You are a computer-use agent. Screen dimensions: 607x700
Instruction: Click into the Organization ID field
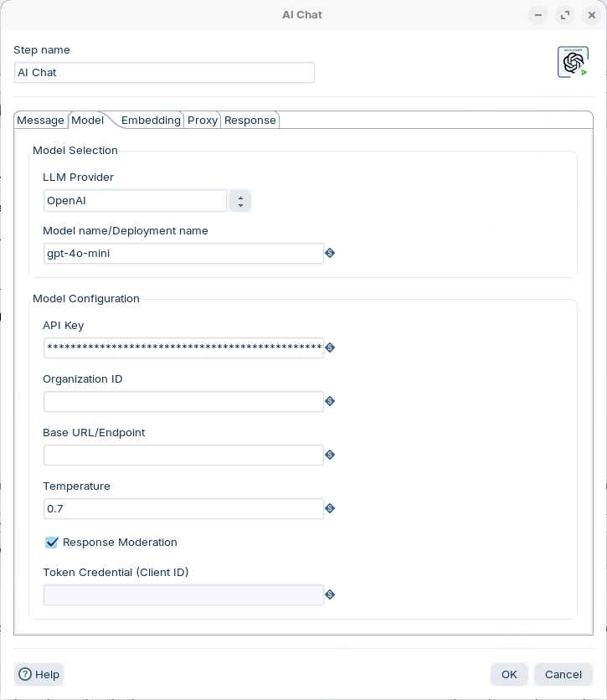(x=183, y=402)
